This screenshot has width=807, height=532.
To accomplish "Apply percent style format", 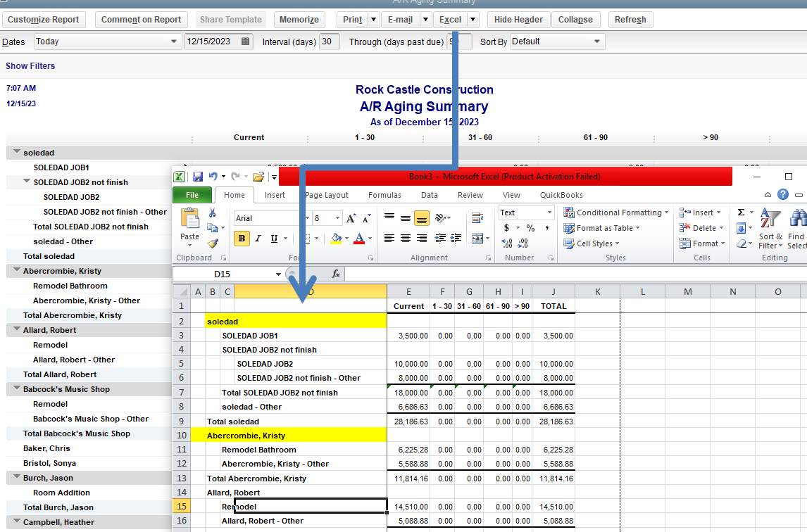I will tap(531, 227).
